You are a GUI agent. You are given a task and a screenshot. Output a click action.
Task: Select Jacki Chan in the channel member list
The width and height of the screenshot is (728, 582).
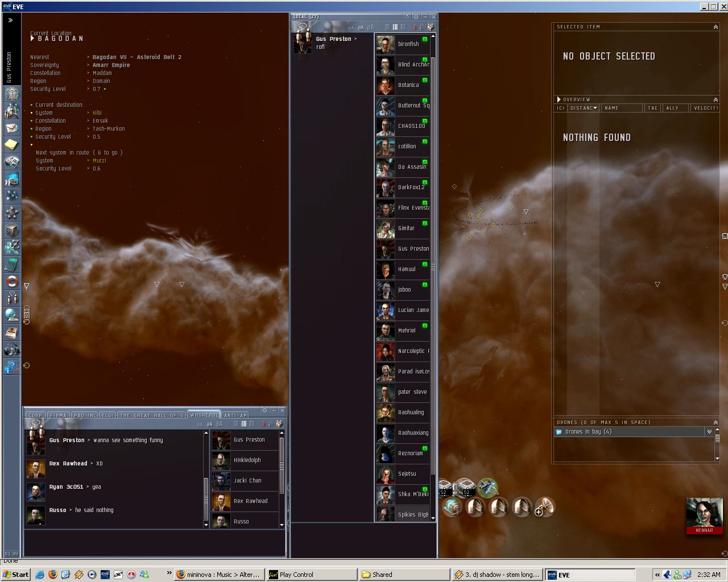coord(245,480)
